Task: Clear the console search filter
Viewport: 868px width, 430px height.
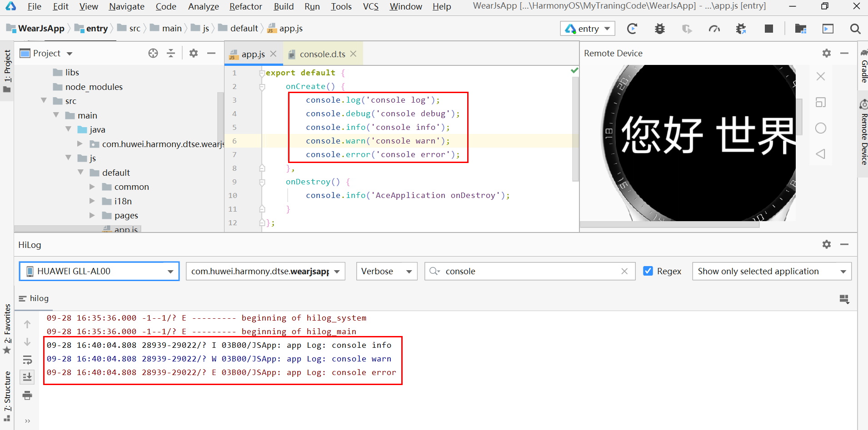Action: point(624,271)
